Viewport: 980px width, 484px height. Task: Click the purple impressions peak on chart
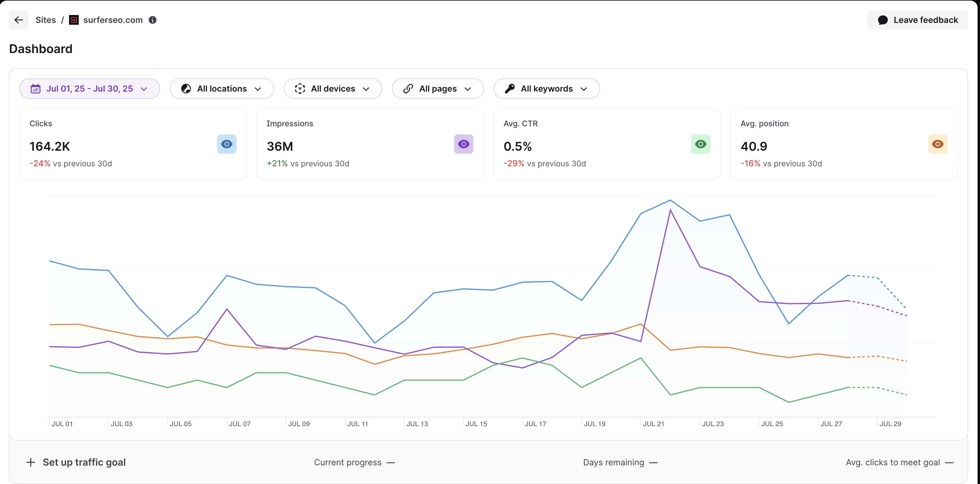pos(670,210)
